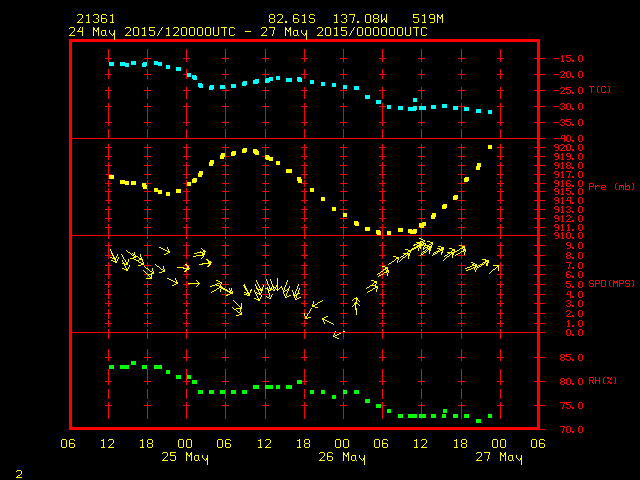Click the T(C) temperature axis label
Screen dimensions: 640x480
[600, 89]
